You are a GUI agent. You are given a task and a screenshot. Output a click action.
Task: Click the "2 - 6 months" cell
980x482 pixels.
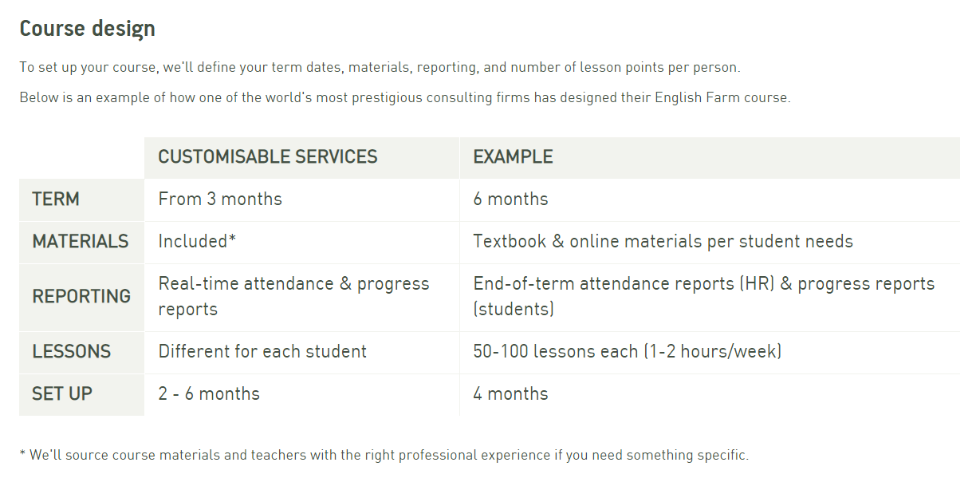[209, 394]
